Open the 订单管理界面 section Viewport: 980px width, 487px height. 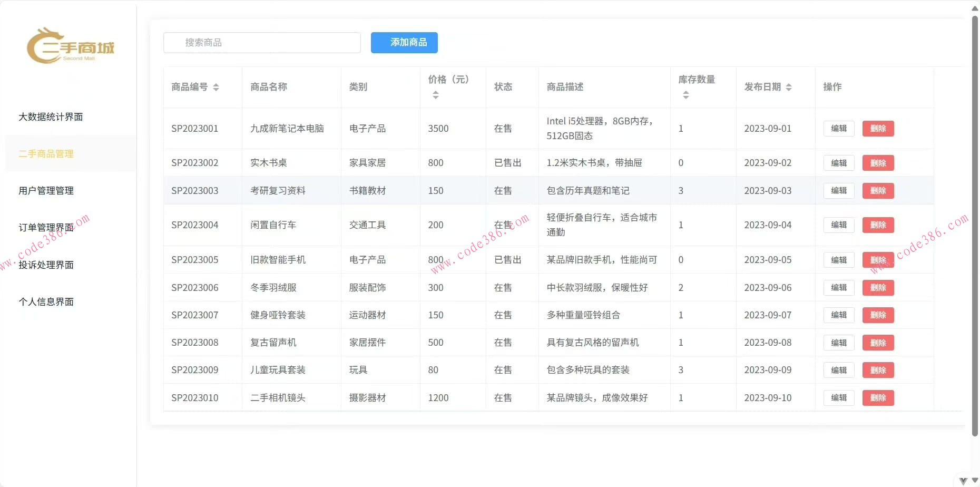(x=46, y=227)
